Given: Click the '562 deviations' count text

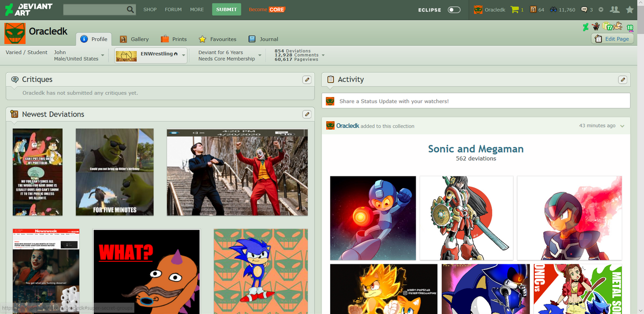Looking at the screenshot, I should click(x=475, y=159).
